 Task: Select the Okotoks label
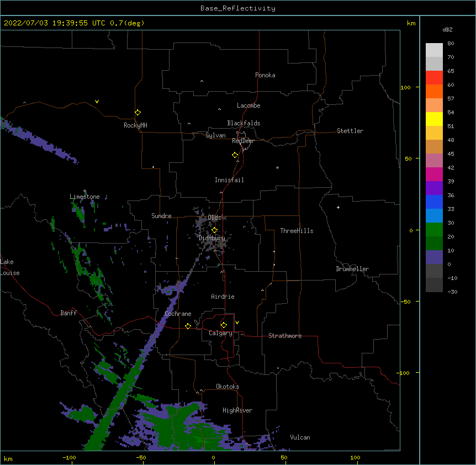tap(228, 387)
